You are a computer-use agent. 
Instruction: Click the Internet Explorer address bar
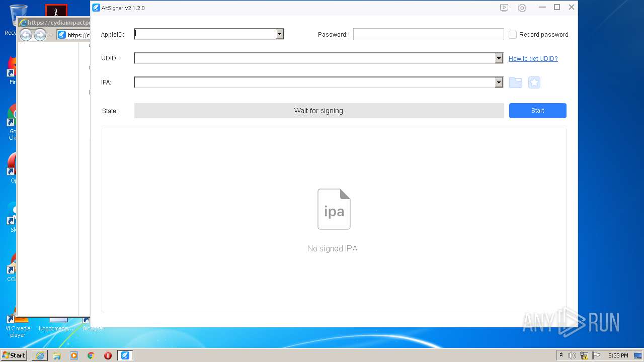click(73, 35)
